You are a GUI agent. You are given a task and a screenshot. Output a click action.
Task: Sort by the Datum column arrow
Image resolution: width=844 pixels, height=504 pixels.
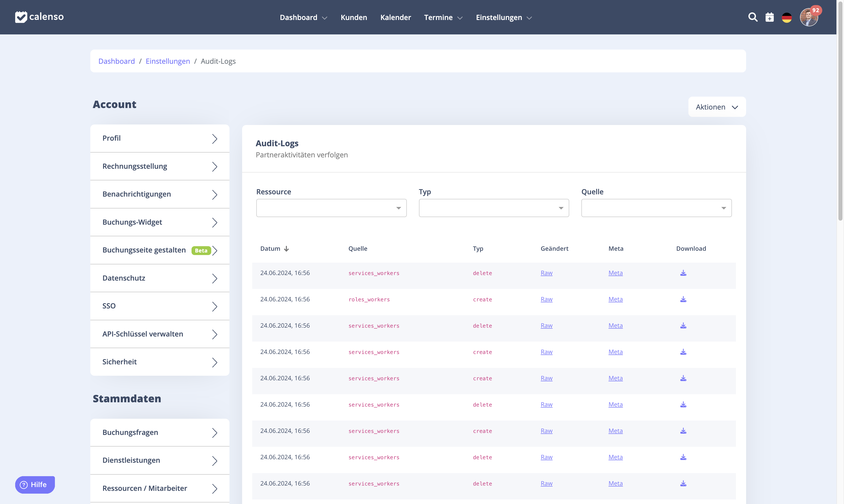287,249
